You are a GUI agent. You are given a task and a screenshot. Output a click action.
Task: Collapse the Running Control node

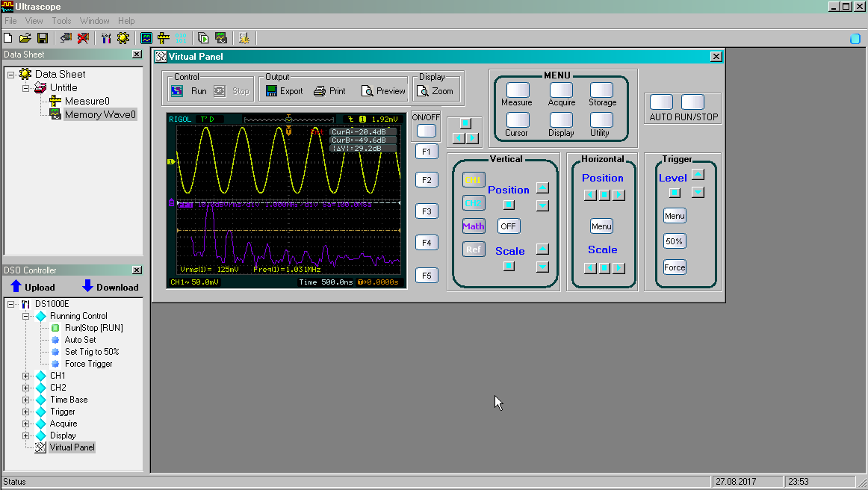[x=25, y=316]
